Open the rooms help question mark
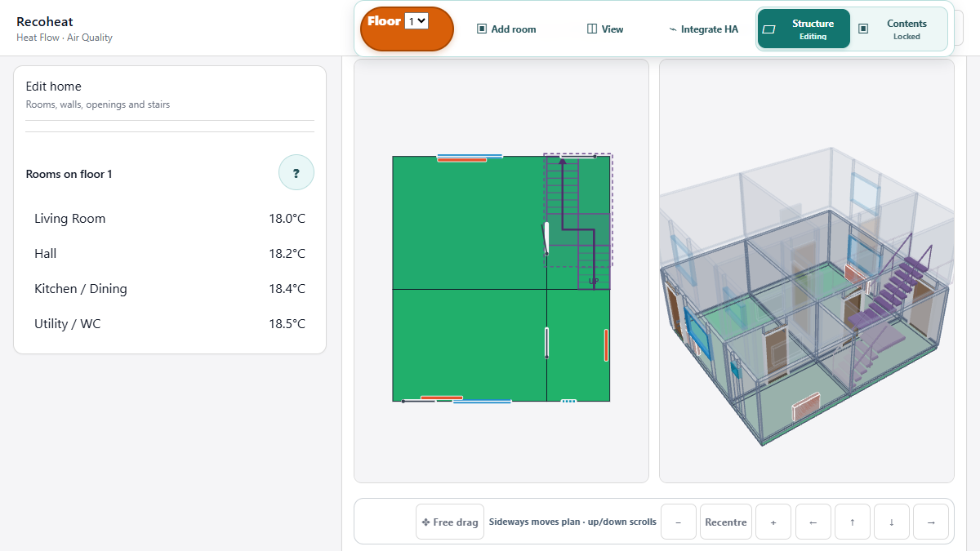Viewport: 980px width, 551px height. 296,172
